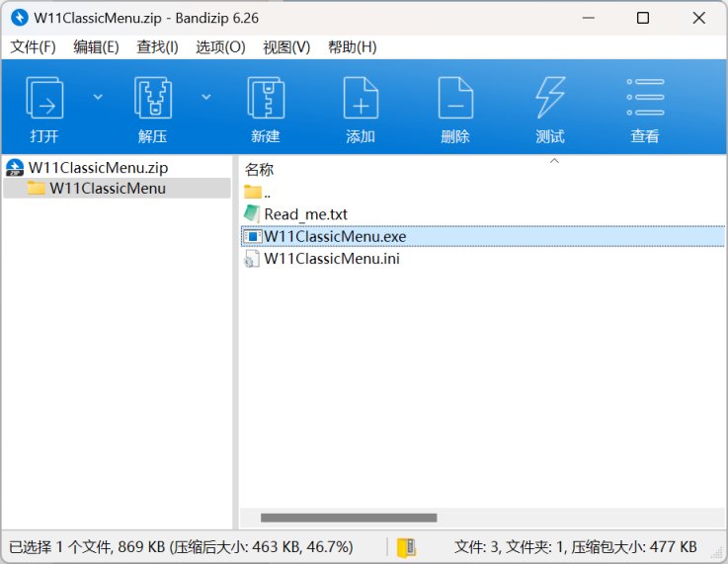The height and width of the screenshot is (564, 728).
Task: Click the sort arrow above the file list
Action: click(554, 161)
